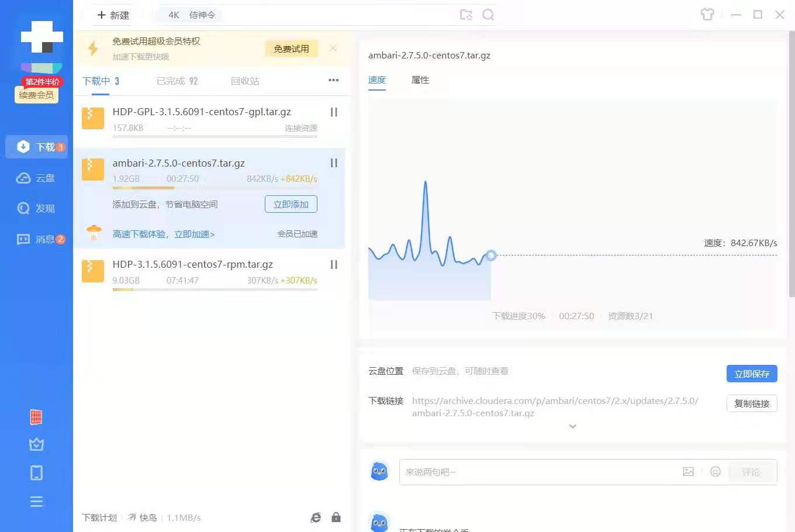Click the insert image icon in comment box

pos(689,471)
